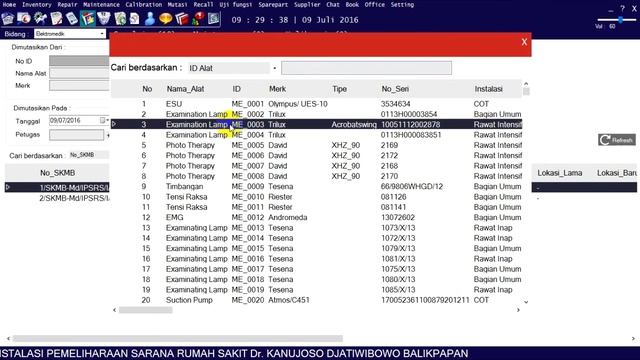The image size is (640, 360).
Task: Select Examinating Lamp row ME_0015
Action: coord(316,249)
